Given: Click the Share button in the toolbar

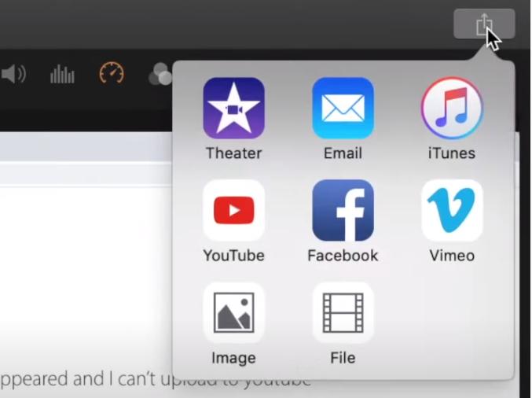Looking at the screenshot, I should click(484, 24).
